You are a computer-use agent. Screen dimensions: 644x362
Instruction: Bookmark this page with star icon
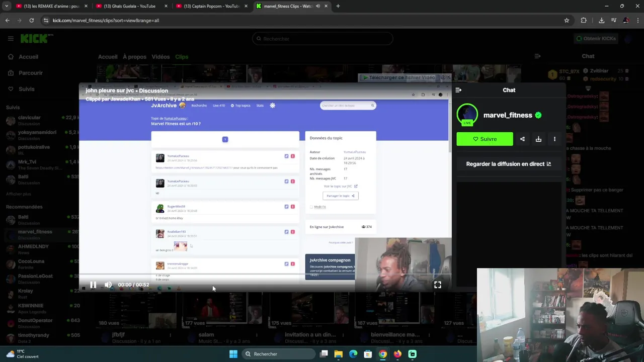tap(567, 20)
